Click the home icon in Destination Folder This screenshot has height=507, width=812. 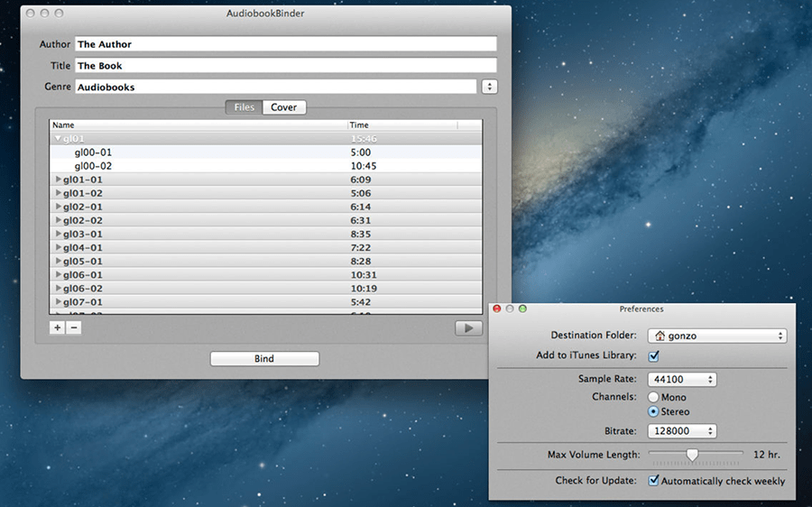(x=660, y=336)
